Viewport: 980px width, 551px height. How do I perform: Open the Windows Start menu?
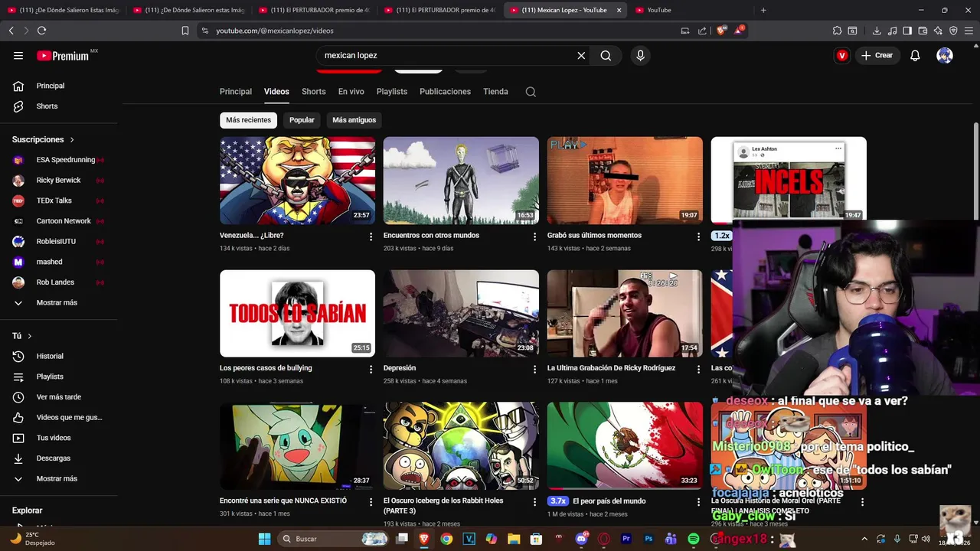[264, 539]
